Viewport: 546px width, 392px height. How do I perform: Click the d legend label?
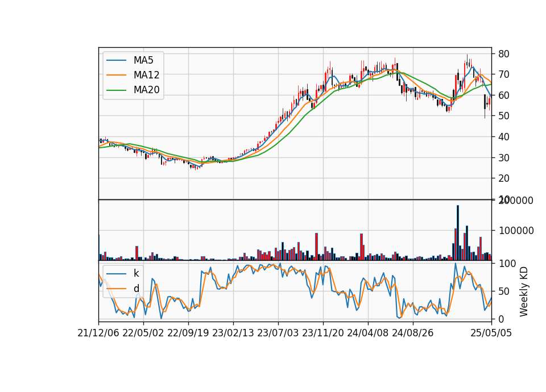coord(136,289)
